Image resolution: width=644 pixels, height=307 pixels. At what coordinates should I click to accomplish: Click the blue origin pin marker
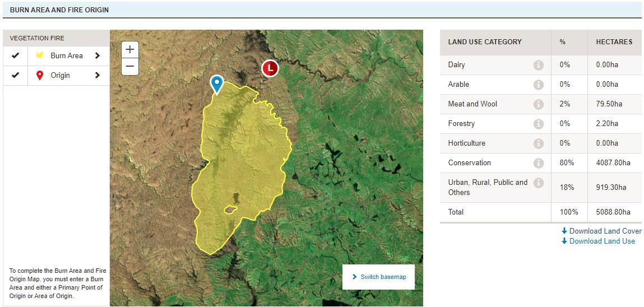tap(216, 83)
